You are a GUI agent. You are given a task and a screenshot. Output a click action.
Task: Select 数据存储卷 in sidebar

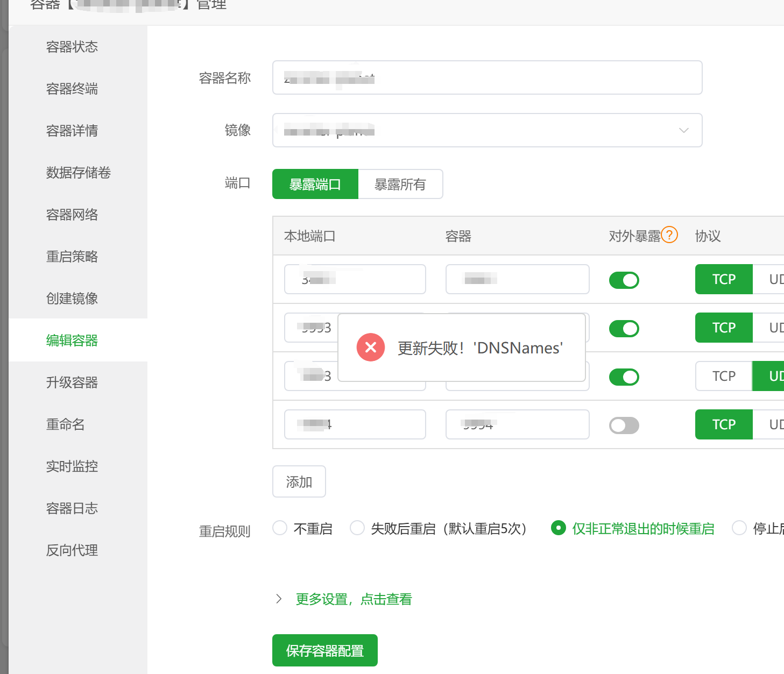[x=78, y=173]
